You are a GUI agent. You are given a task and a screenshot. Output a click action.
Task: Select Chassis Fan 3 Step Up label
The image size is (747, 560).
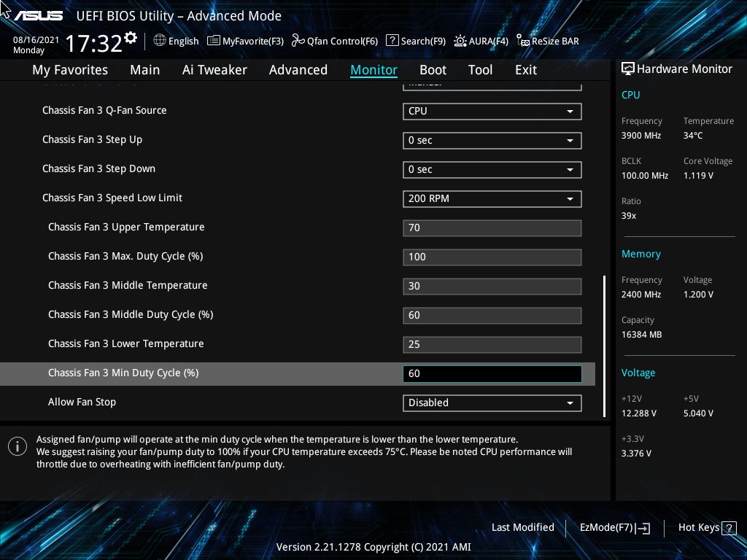tap(93, 139)
